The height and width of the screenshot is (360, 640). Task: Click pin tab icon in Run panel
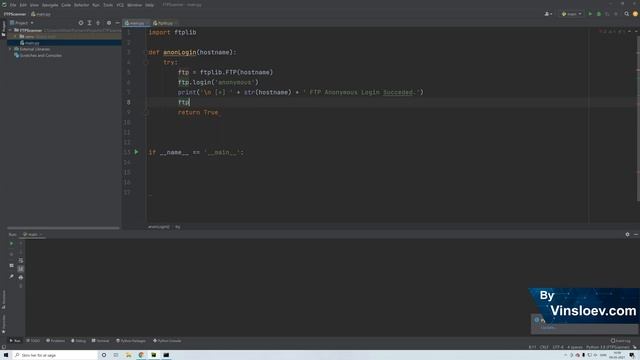(x=11, y=276)
